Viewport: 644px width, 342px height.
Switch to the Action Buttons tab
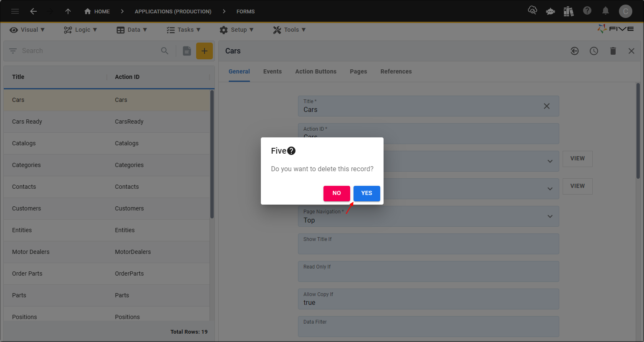316,71
